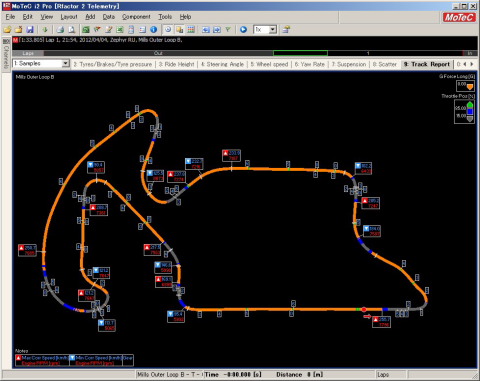Click the padlock toolbar icon

pyautogui.click(x=286, y=30)
